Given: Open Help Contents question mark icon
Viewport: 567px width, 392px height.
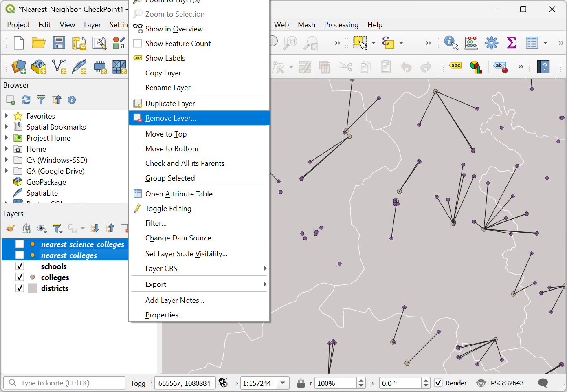Looking at the screenshot, I should tap(543, 67).
